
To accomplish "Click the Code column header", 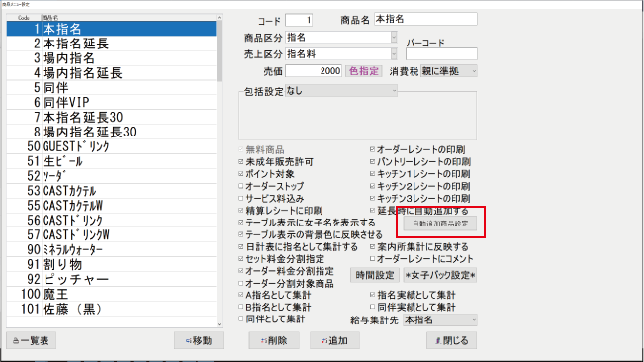I will [x=24, y=17].
